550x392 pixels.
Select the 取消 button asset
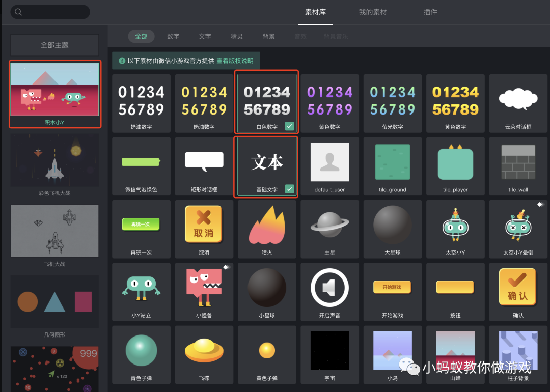204,229
